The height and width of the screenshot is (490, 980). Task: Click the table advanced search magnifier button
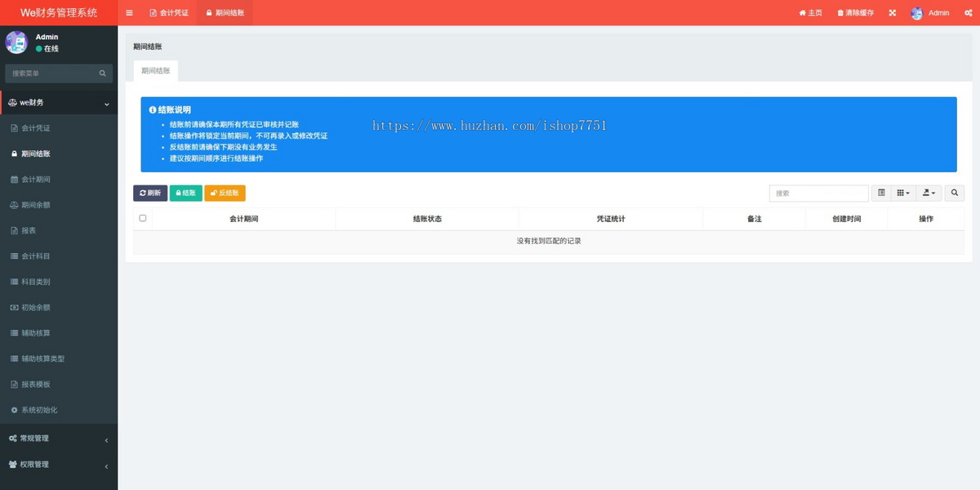(955, 194)
